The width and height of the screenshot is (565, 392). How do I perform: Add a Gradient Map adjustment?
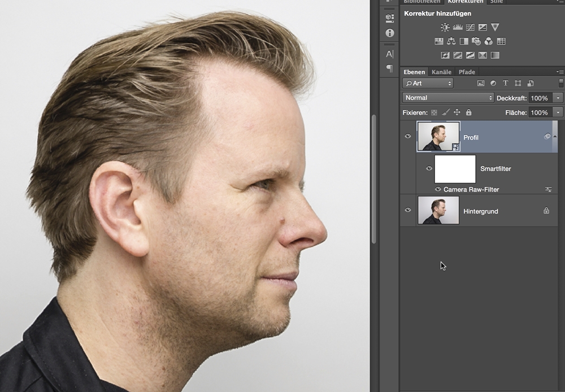495,55
